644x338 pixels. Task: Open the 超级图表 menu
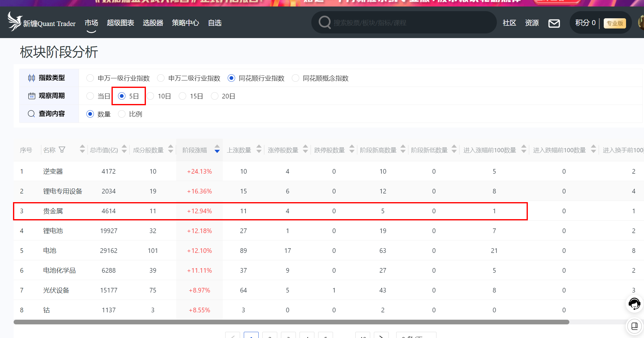coord(120,23)
